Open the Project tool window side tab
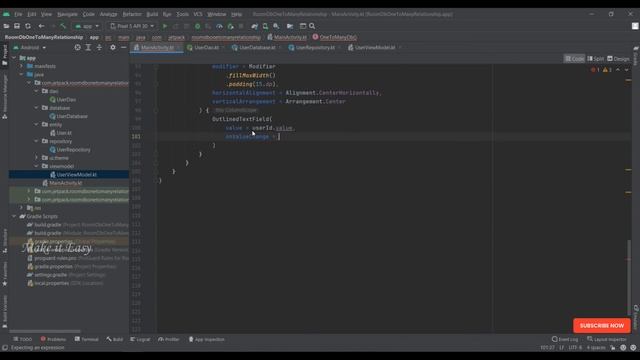The image size is (640, 360). pyautogui.click(x=4, y=55)
